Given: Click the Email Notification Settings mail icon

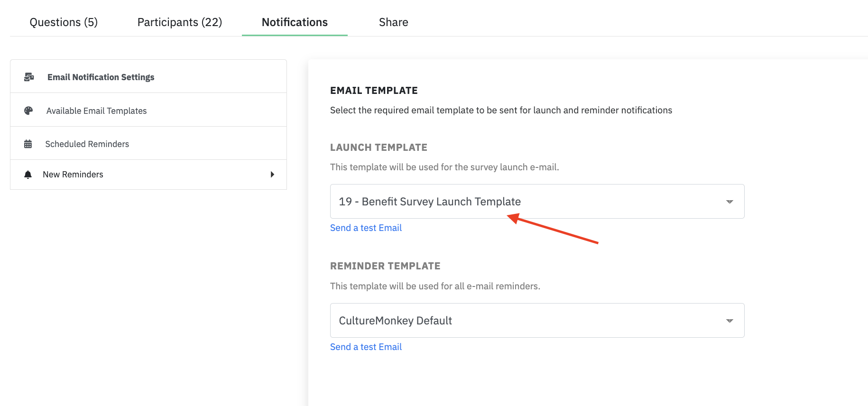Looking at the screenshot, I should coord(29,77).
